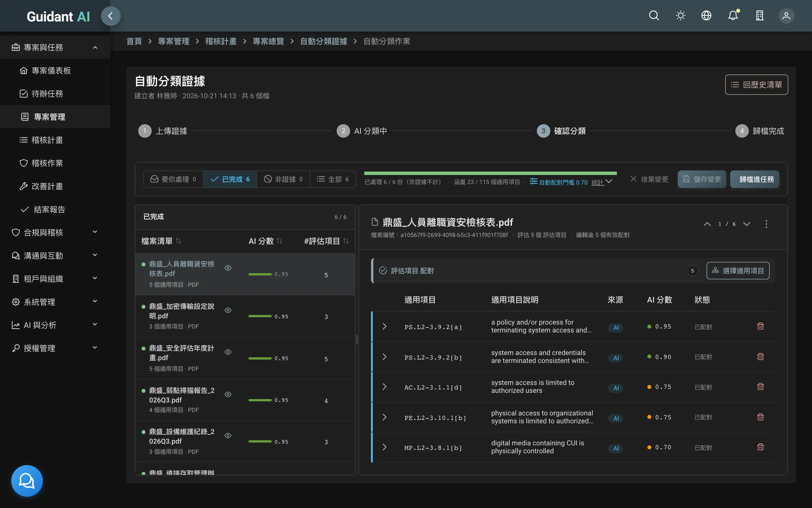
Task: Collapse sidebar with the back arrow button
Action: 111,16
